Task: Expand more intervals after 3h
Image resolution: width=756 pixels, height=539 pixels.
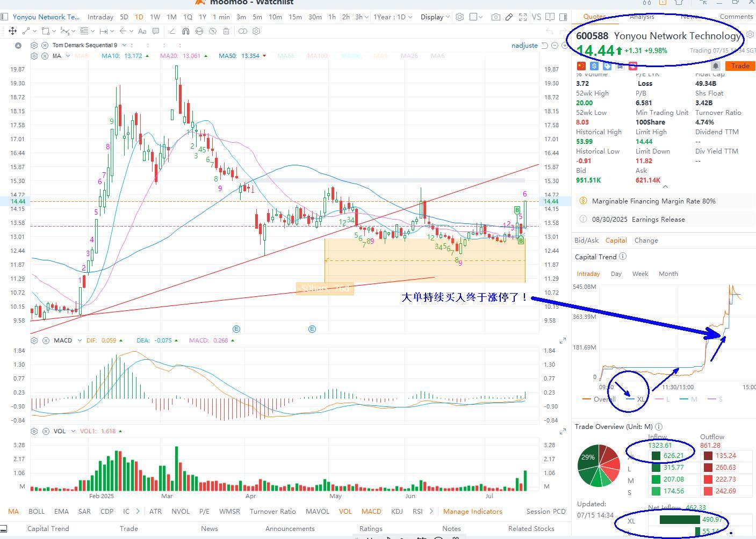Action: click(x=367, y=17)
